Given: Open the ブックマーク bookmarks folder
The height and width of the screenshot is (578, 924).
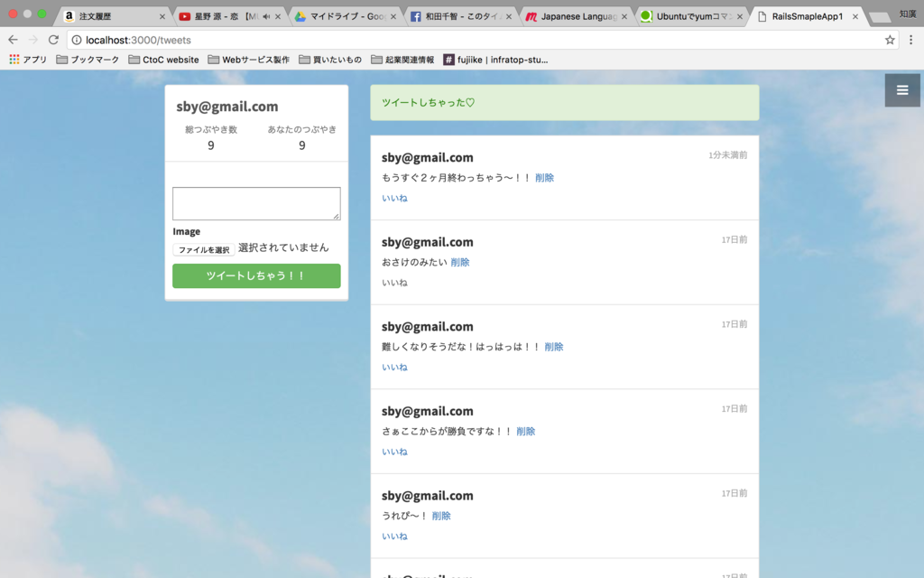Looking at the screenshot, I should point(88,60).
